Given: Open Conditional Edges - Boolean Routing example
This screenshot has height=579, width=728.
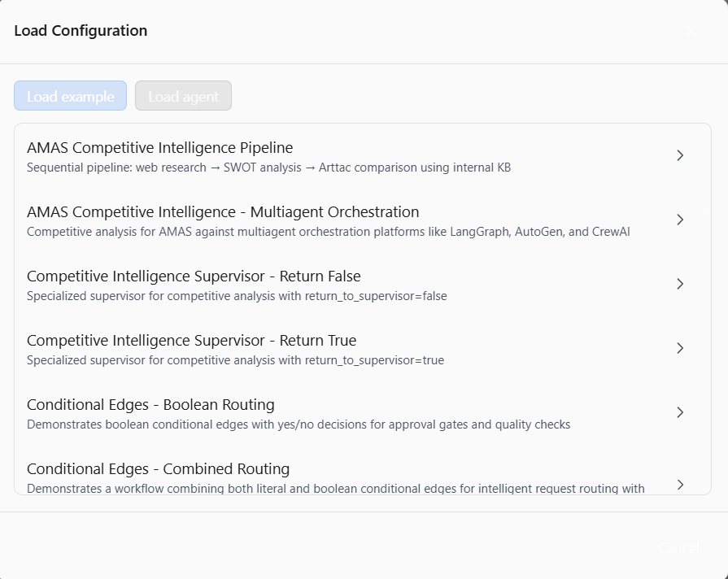Looking at the screenshot, I should click(151, 405).
